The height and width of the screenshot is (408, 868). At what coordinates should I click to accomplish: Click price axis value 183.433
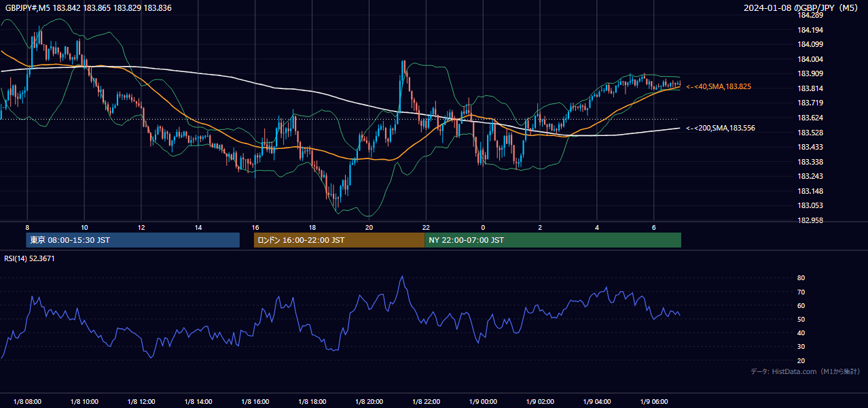[x=810, y=147]
